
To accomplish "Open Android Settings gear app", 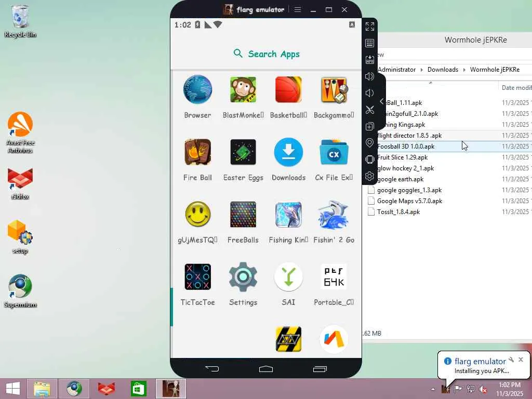I will click(x=243, y=277).
